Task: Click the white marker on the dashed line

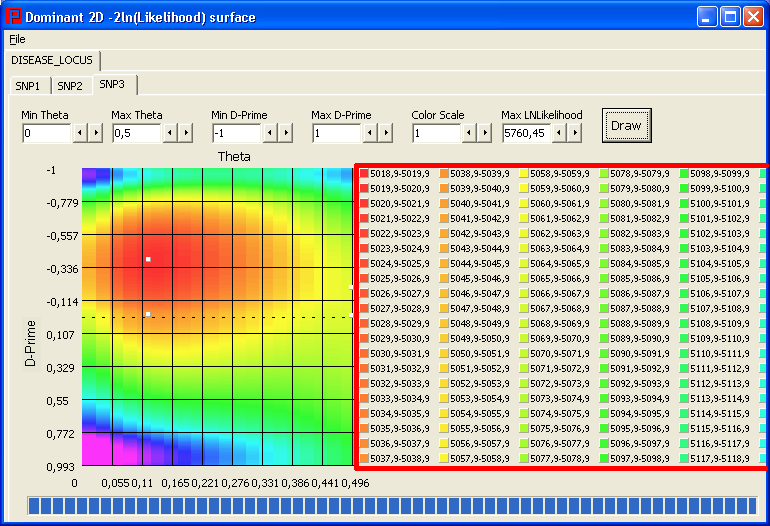Action: click(148, 314)
